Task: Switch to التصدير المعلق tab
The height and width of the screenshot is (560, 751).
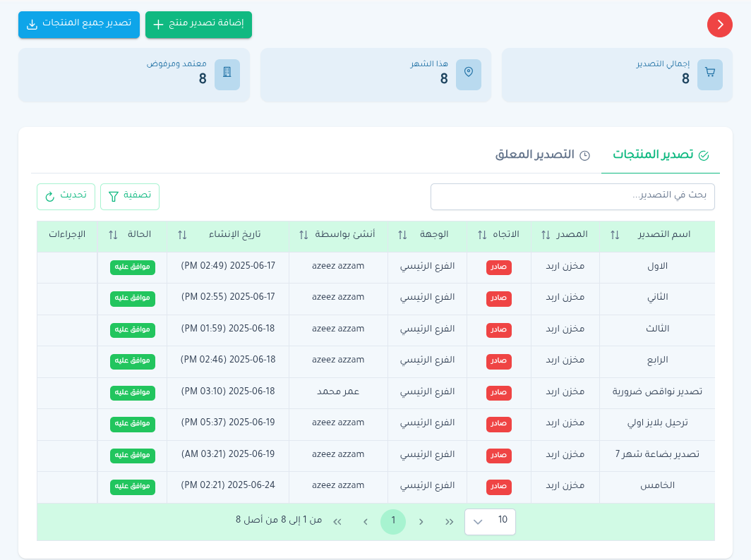Action: 543,154
